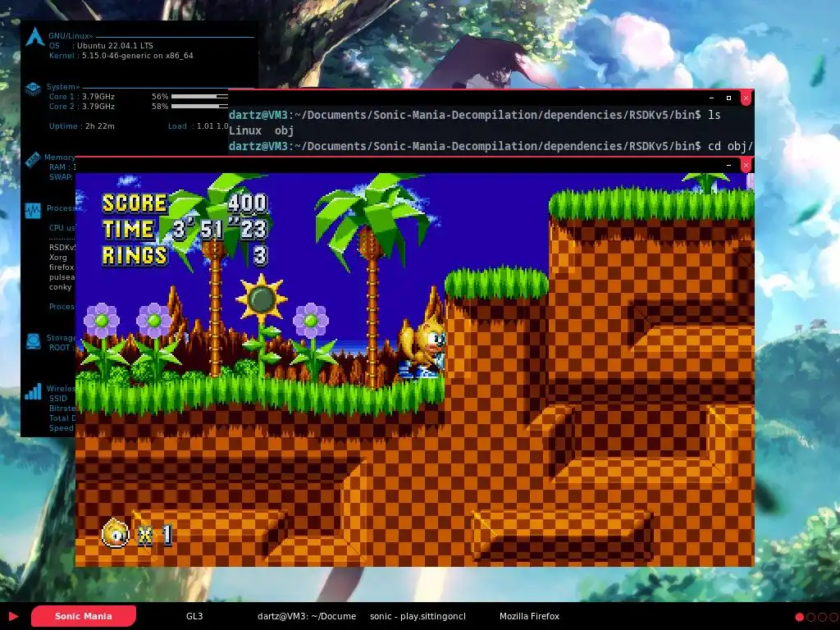Click the ring count 3 in HUD
The width and height of the screenshot is (840, 630).
260,256
